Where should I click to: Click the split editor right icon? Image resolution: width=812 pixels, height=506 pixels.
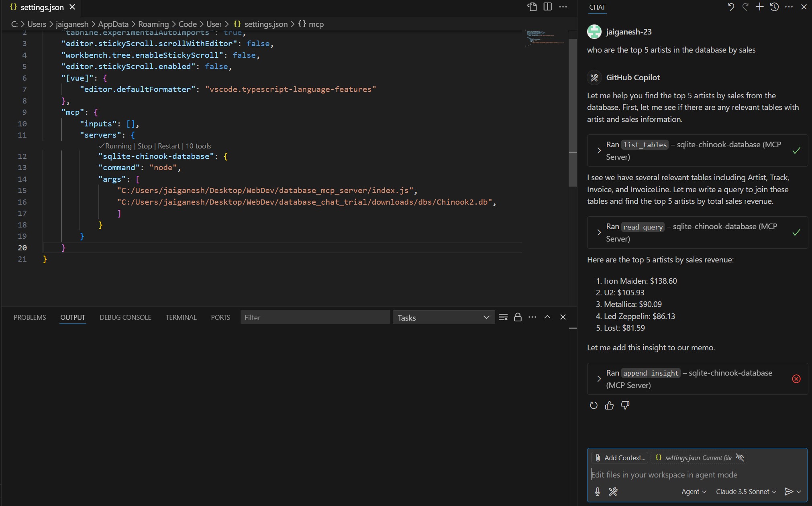[547, 7]
